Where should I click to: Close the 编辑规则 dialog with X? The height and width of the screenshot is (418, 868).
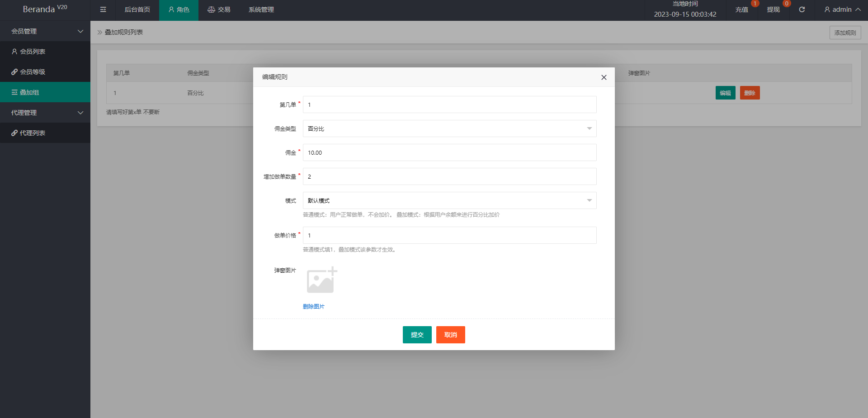(x=604, y=77)
